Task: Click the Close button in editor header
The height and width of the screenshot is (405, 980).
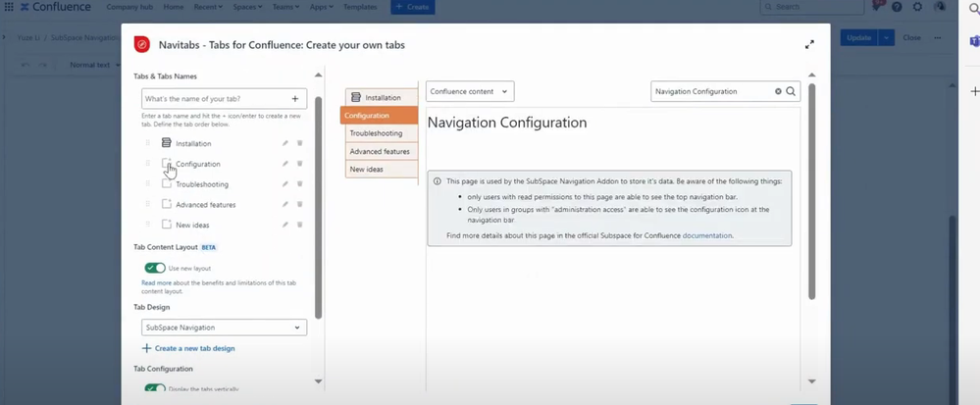Action: click(912, 37)
